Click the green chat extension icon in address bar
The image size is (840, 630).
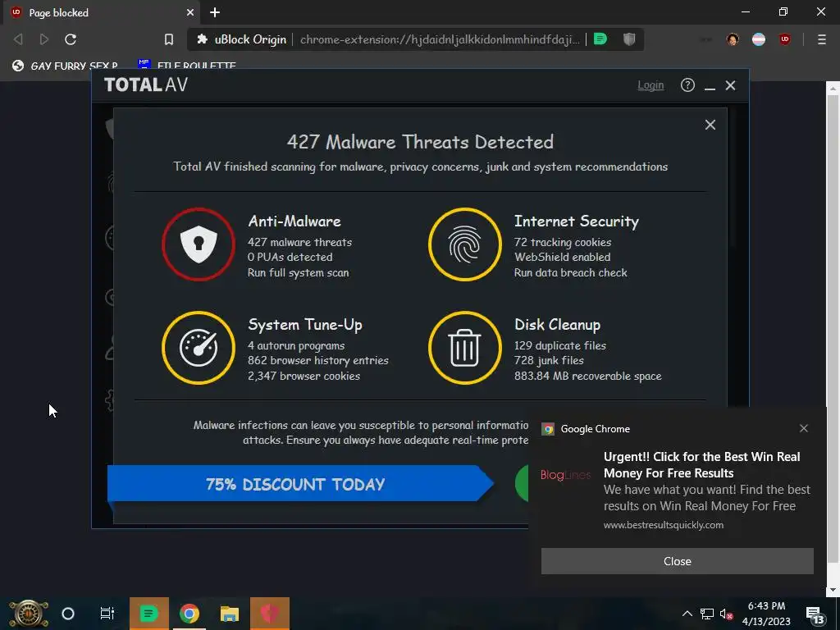(600, 39)
